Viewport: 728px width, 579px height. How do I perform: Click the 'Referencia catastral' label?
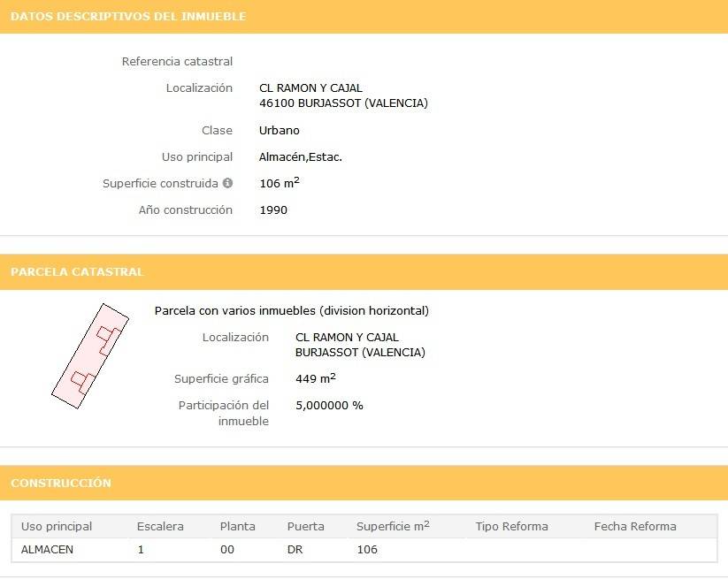pos(177,61)
